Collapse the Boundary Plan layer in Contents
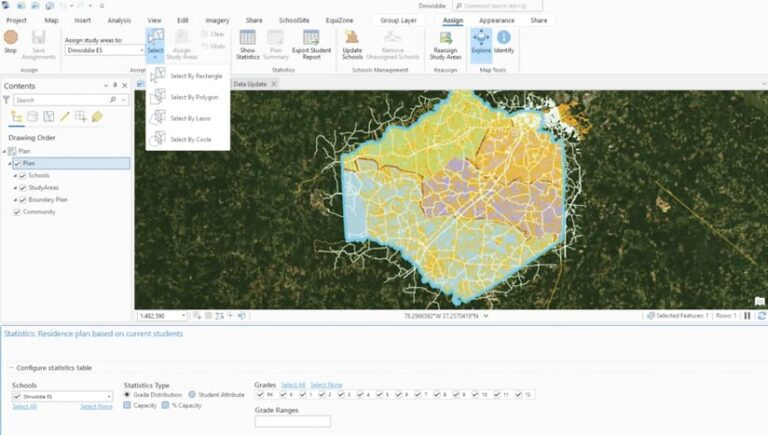The height and width of the screenshot is (435, 768). (15, 200)
